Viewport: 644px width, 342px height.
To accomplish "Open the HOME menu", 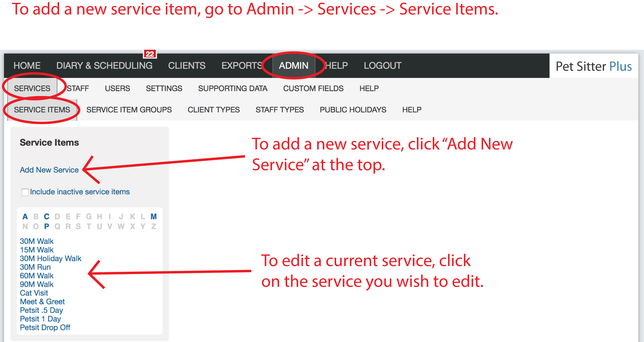I will pos(27,65).
